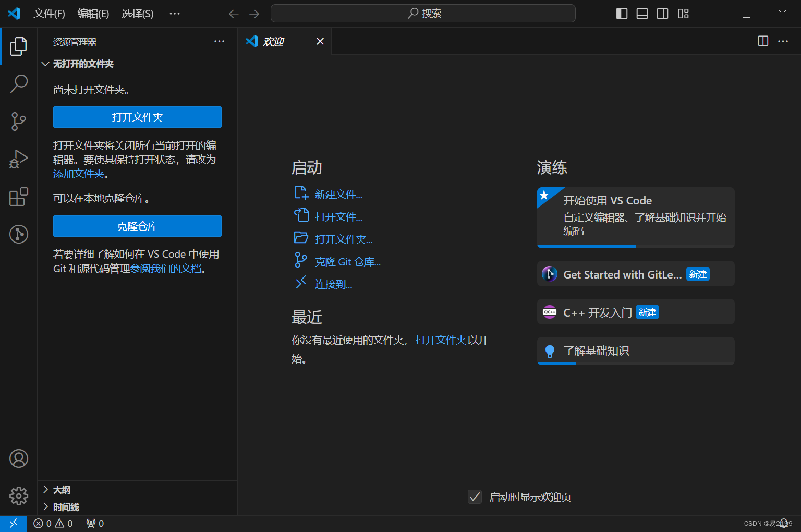Click the Open Folder icon under 启动
Viewport: 801px width, 532px height.
pos(301,238)
